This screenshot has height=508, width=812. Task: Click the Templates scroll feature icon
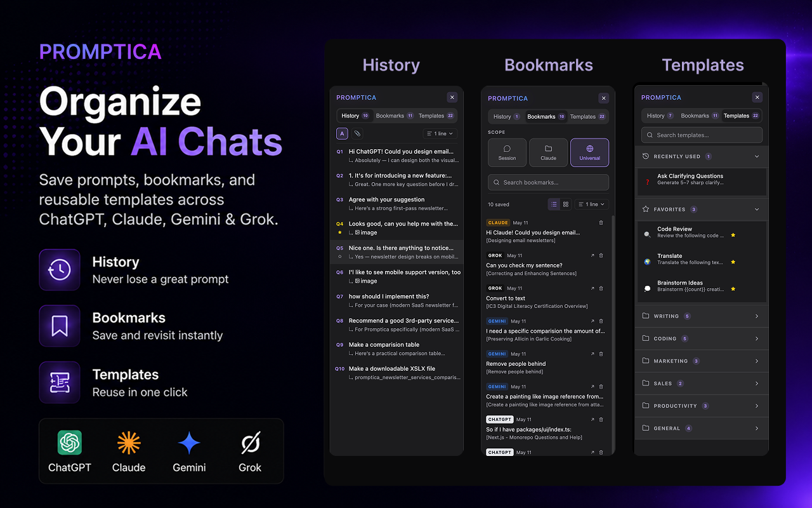[60, 382]
